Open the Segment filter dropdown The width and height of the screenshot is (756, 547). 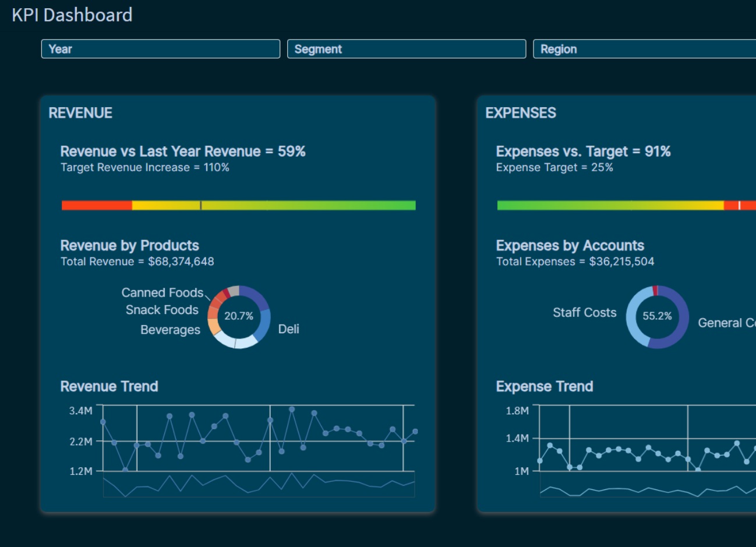pos(407,49)
